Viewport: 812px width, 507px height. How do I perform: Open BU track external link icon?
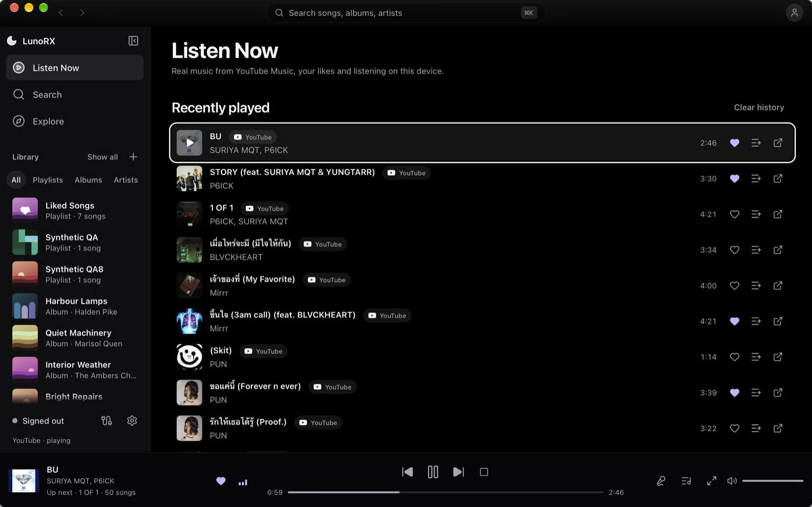pyautogui.click(x=778, y=143)
